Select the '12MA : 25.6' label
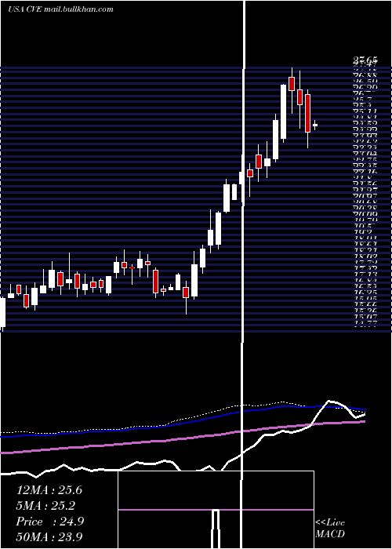Screen dimensions: 392x549 pyautogui.click(x=49, y=490)
